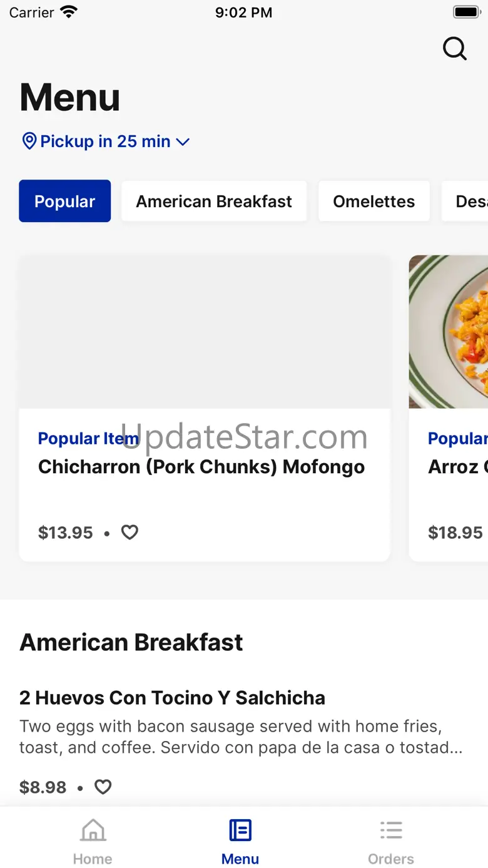This screenshot has height=868, width=488.
Task: Open Chicharron (Pork Chunks) Mofongo item
Action: tap(201, 467)
